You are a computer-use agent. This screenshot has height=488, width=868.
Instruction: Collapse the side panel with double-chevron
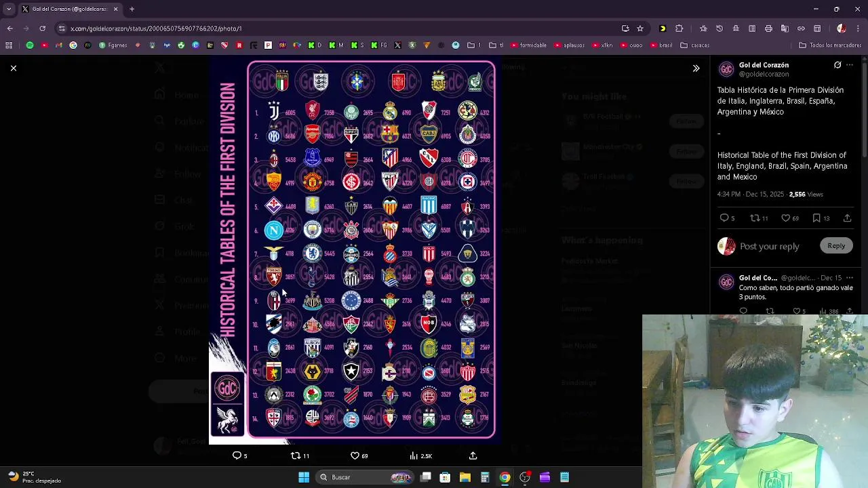pos(696,68)
